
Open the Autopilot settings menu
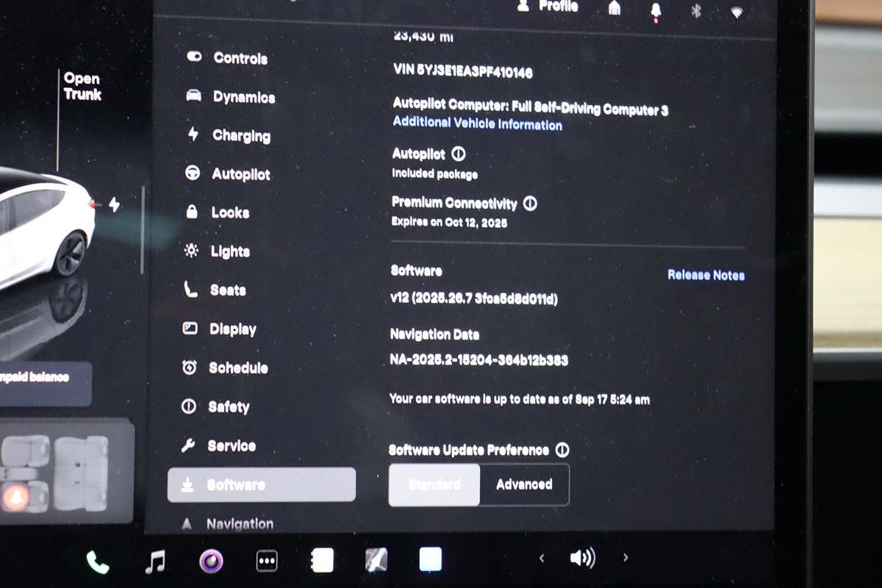pyautogui.click(x=226, y=174)
